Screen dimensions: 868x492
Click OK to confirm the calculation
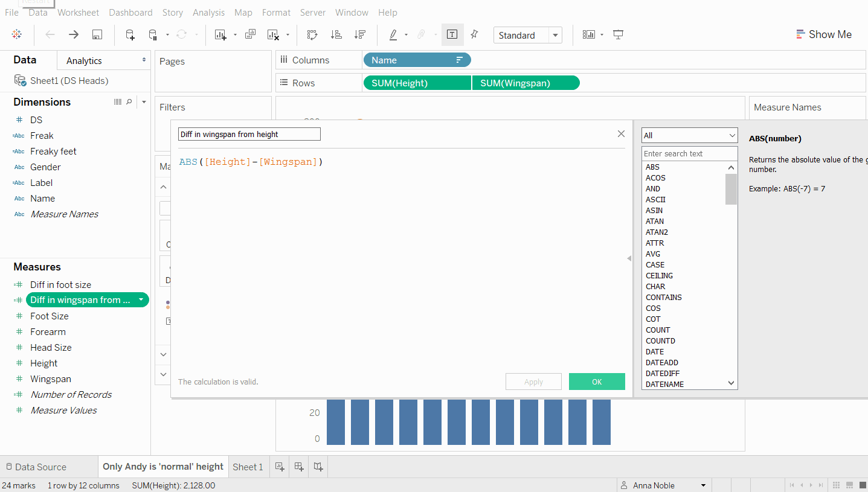(597, 382)
